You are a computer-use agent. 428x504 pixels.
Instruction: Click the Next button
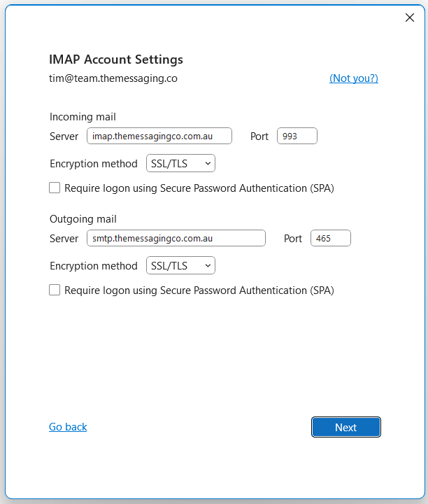(345, 427)
